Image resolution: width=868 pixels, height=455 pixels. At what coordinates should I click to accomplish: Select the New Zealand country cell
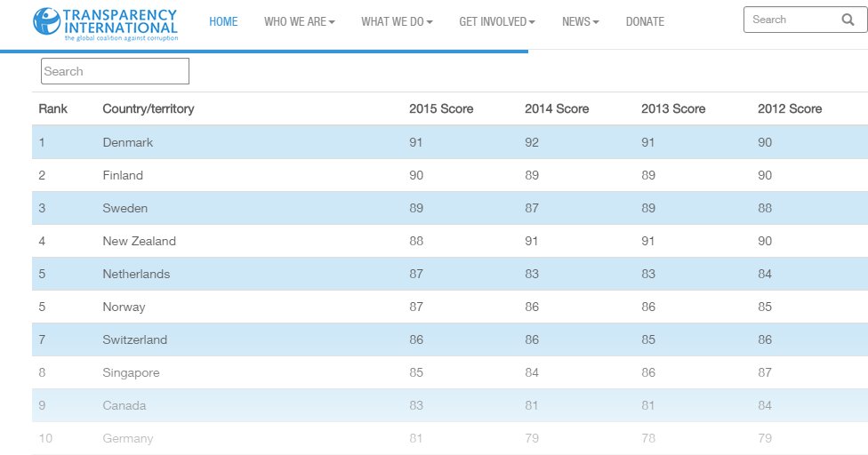tap(140, 241)
